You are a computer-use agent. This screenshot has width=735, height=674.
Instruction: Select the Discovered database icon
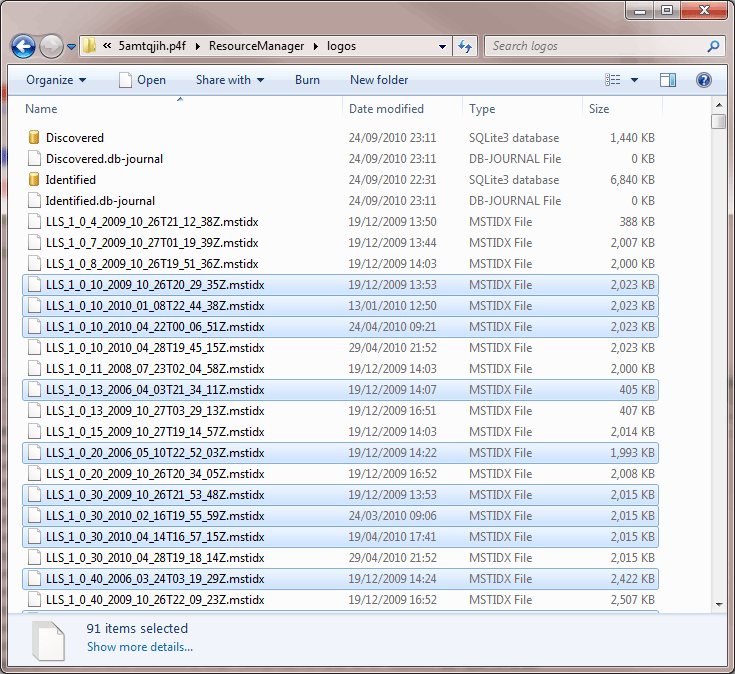pos(34,137)
